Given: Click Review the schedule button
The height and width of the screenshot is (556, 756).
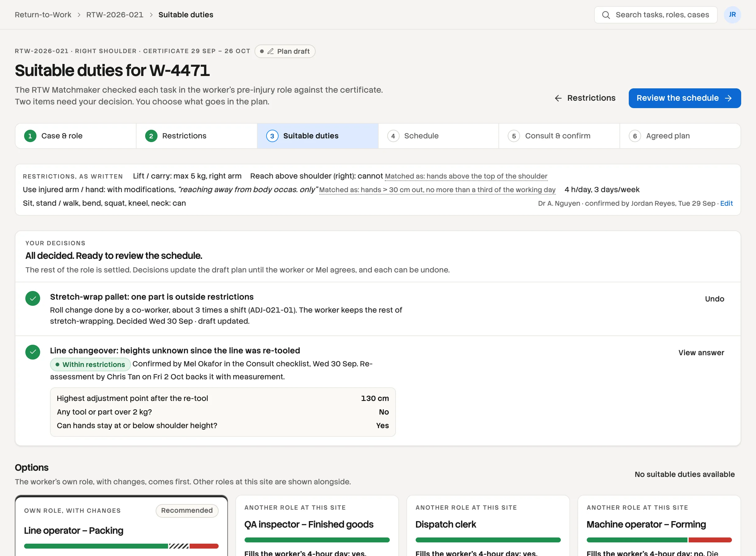Looking at the screenshot, I should tap(685, 98).
